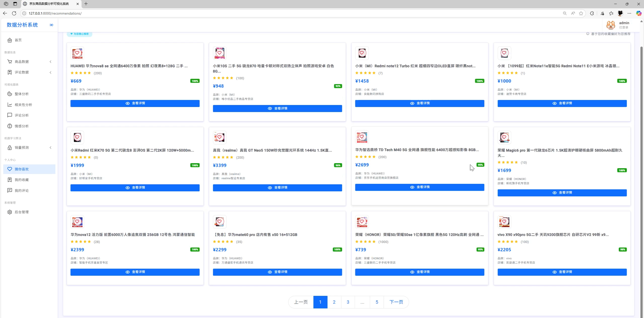The width and height of the screenshot is (644, 318).
Task: View details of realme GT Neo5 ¥3399
Action: pyautogui.click(x=277, y=188)
